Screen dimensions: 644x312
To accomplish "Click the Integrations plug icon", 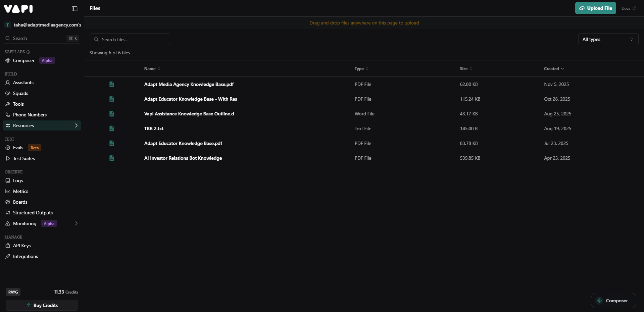I will [8, 256].
